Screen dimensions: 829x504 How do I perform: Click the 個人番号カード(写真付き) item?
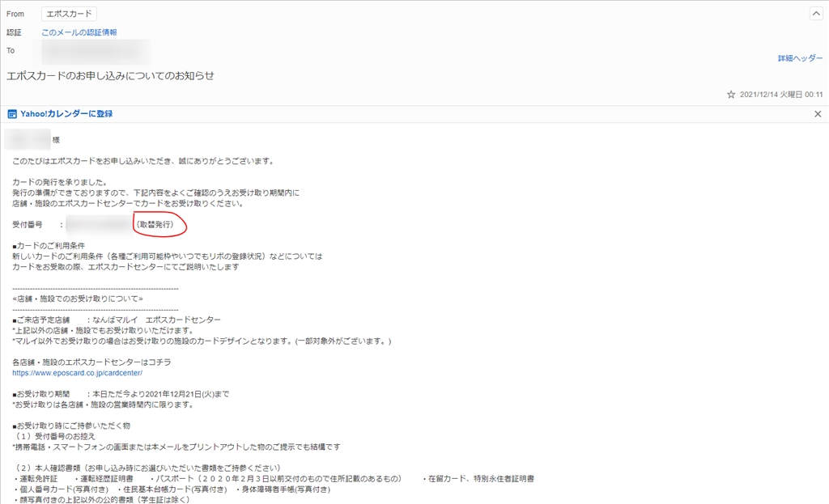tap(64, 489)
